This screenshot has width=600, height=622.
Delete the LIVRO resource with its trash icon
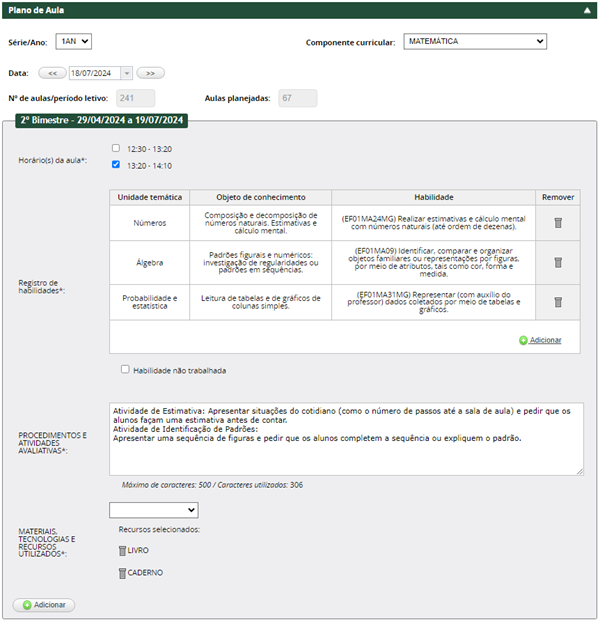(x=123, y=550)
